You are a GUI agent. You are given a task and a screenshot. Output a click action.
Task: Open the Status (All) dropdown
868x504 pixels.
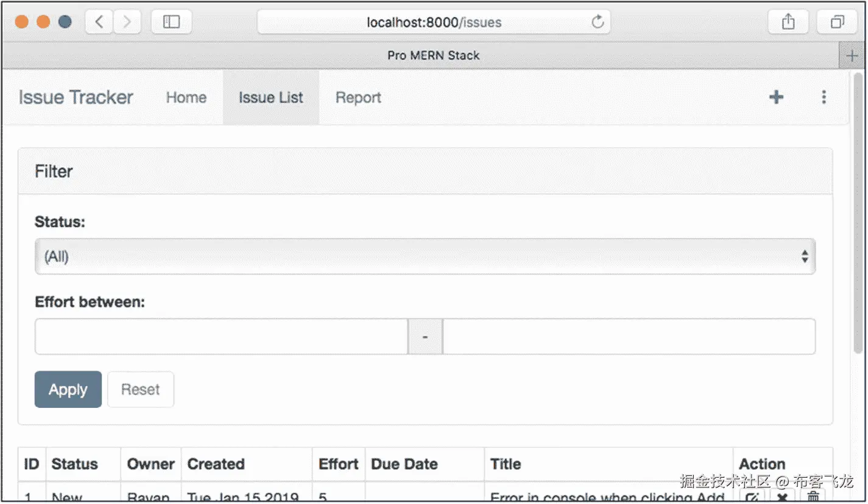(425, 257)
